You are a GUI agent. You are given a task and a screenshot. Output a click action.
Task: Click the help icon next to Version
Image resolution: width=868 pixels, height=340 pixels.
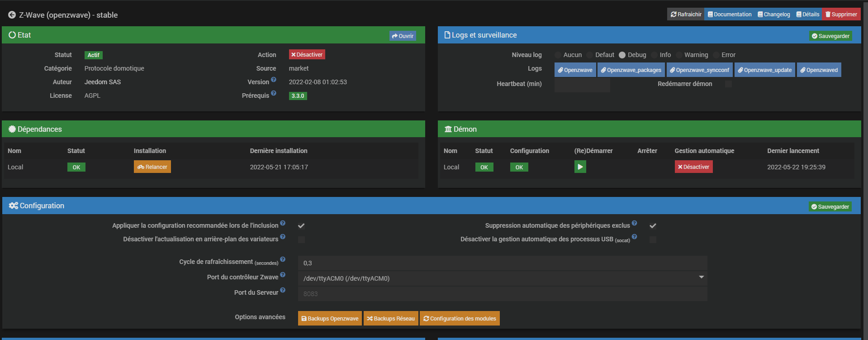point(274,80)
